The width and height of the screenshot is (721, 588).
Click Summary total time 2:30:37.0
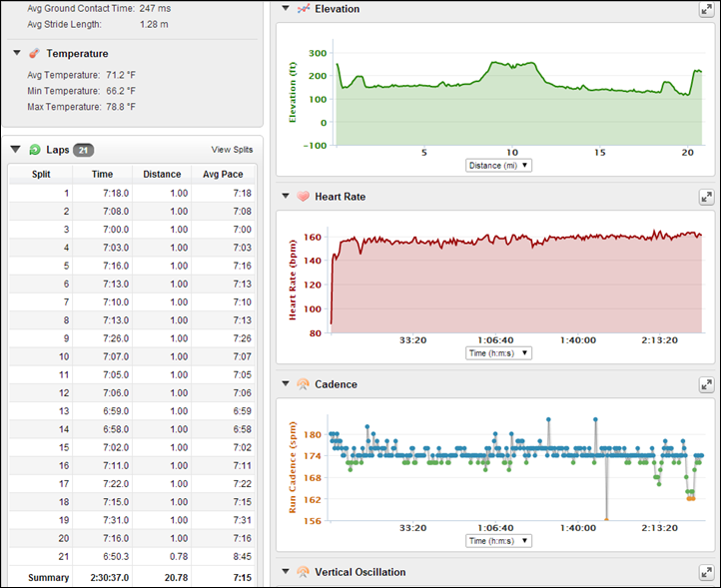110,577
